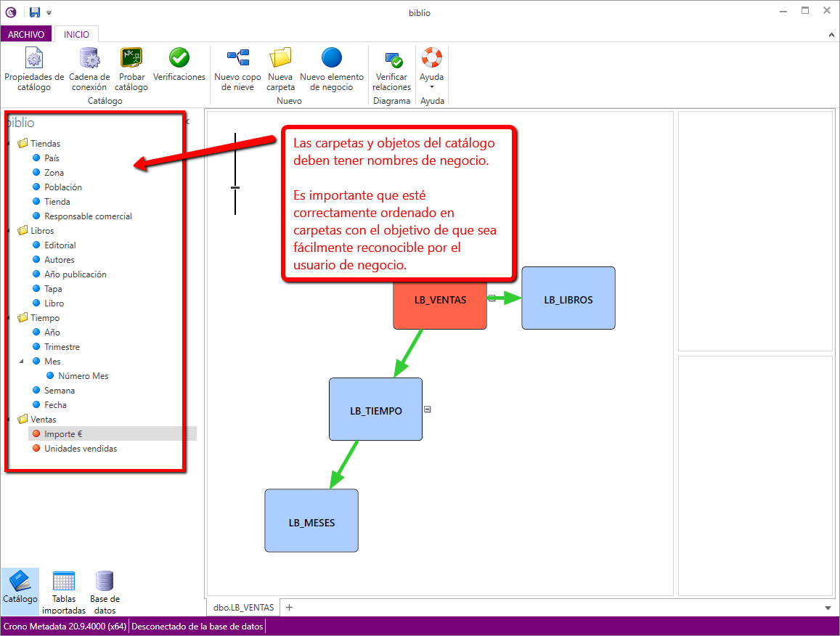Select the INICIO ribbon tab
Image resolution: width=840 pixels, height=636 pixels.
76,34
